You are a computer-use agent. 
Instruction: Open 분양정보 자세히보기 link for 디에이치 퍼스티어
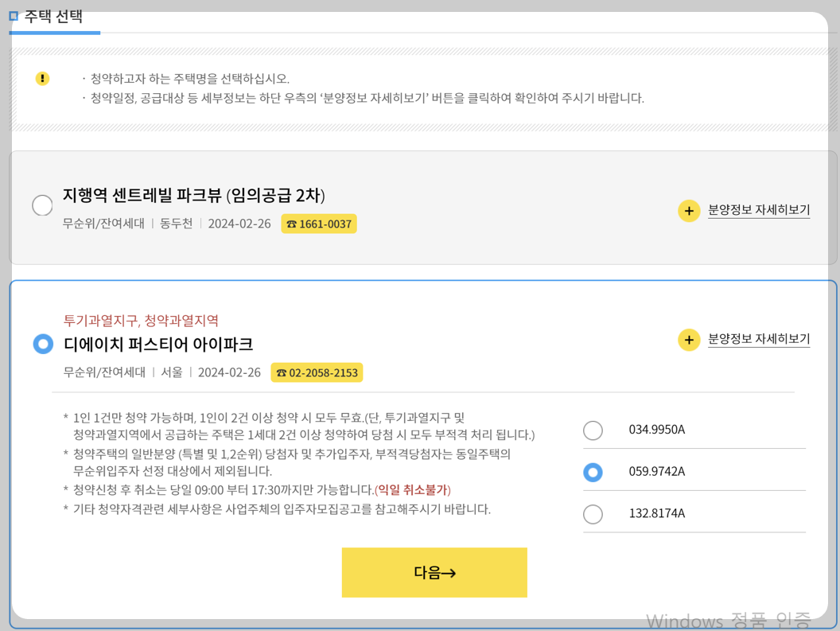pyautogui.click(x=759, y=339)
